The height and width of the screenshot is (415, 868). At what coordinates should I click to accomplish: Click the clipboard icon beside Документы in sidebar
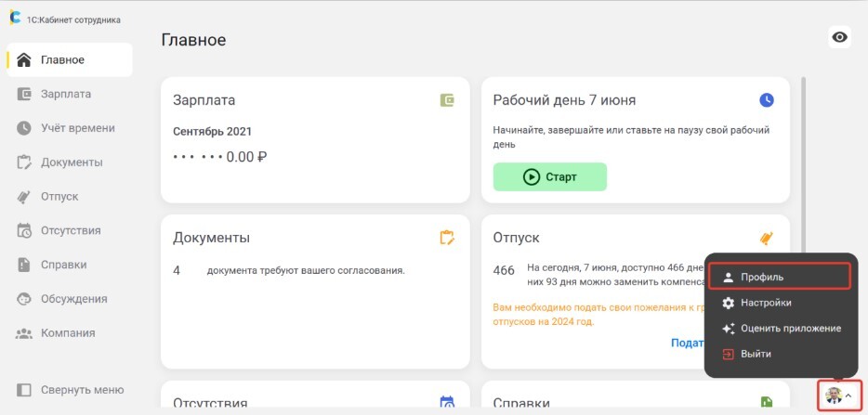24,162
